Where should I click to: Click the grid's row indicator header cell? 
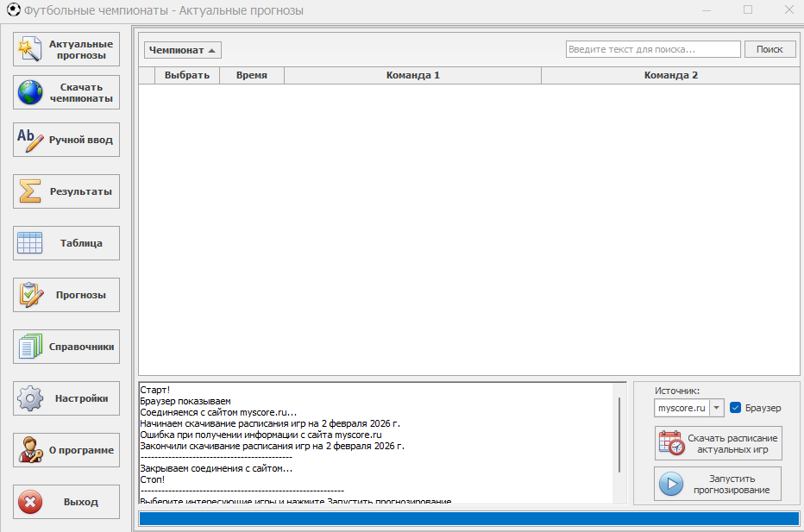[148, 75]
